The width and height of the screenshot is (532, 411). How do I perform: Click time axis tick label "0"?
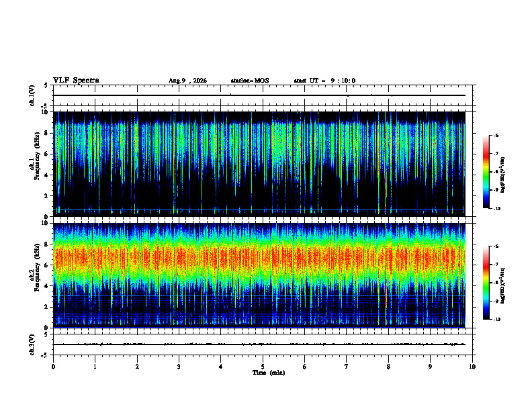pyautogui.click(x=53, y=367)
